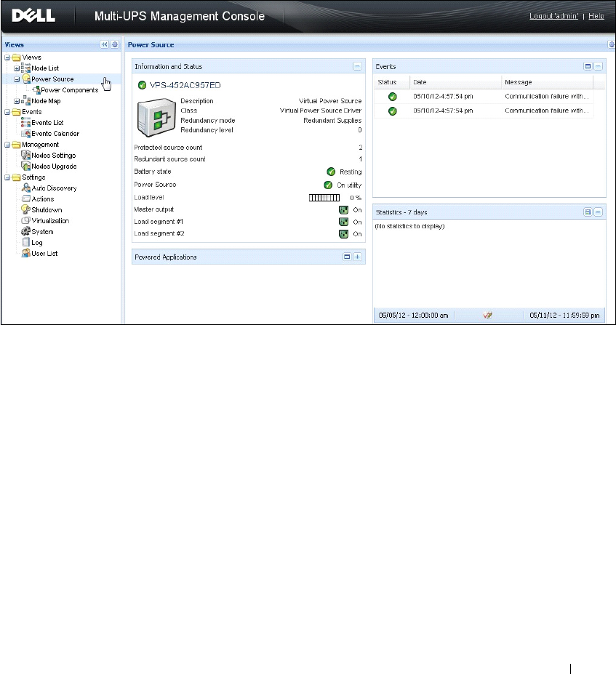Collapse the Views root folder
This screenshot has height=674, width=616.
coord(7,57)
